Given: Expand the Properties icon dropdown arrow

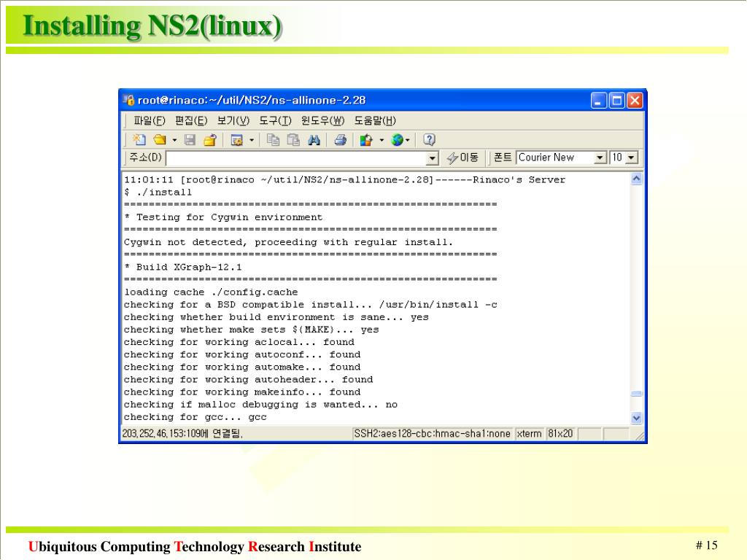Looking at the screenshot, I should coord(252,140).
